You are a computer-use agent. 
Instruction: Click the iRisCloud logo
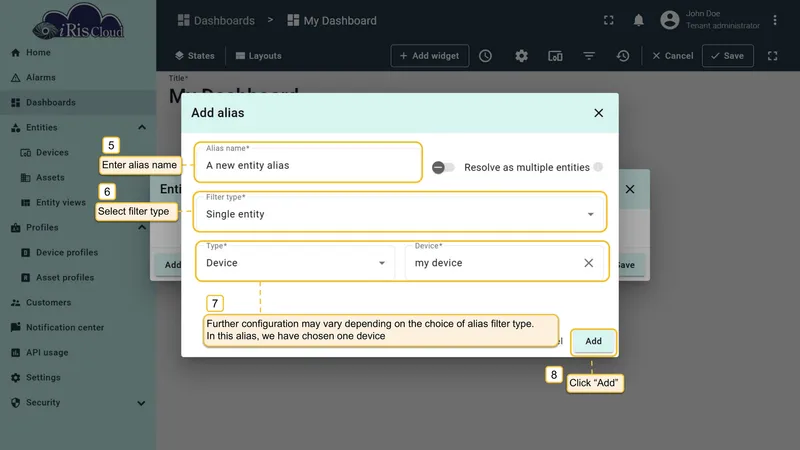coord(78,21)
